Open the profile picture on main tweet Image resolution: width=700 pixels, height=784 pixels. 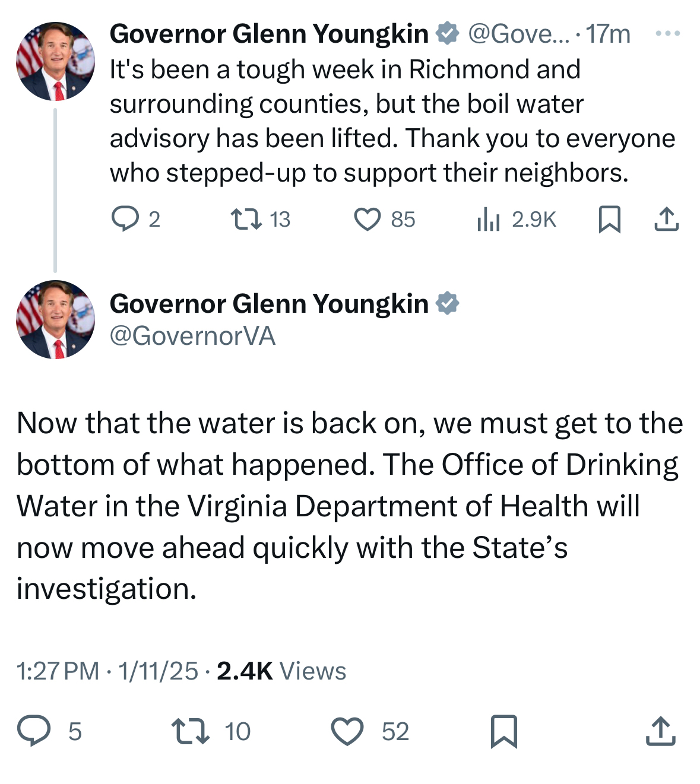point(55,319)
